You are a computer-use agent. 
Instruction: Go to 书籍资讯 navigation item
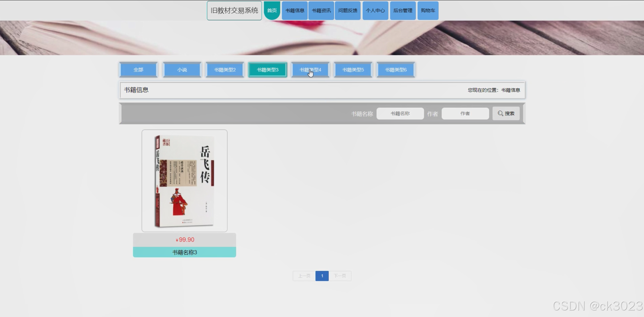click(x=321, y=11)
